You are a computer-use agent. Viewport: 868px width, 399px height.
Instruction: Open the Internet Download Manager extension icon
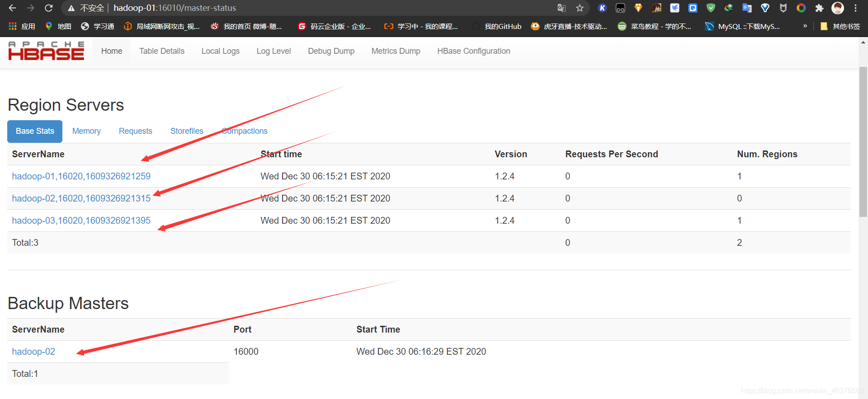[x=729, y=8]
